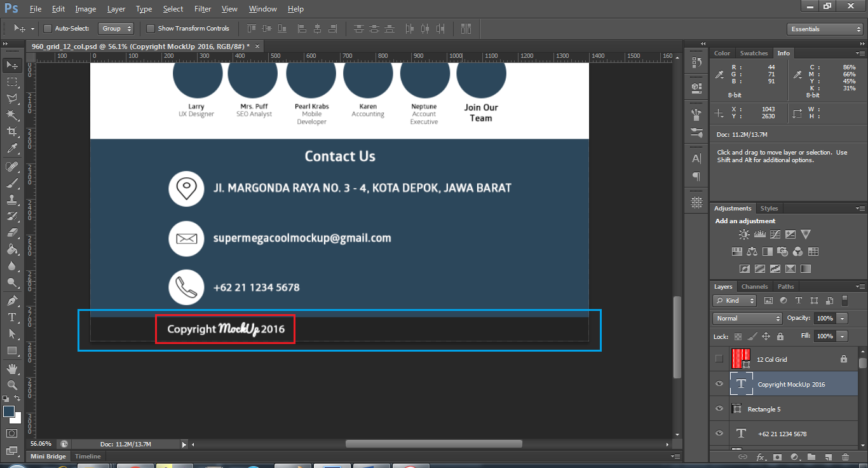Switch to the Channels tab

755,286
